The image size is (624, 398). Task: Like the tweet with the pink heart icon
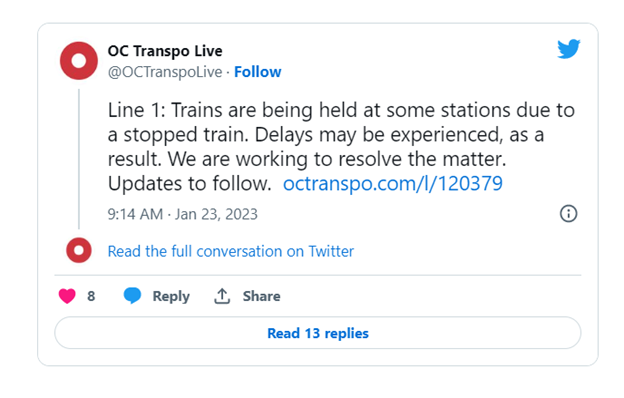coord(67,296)
